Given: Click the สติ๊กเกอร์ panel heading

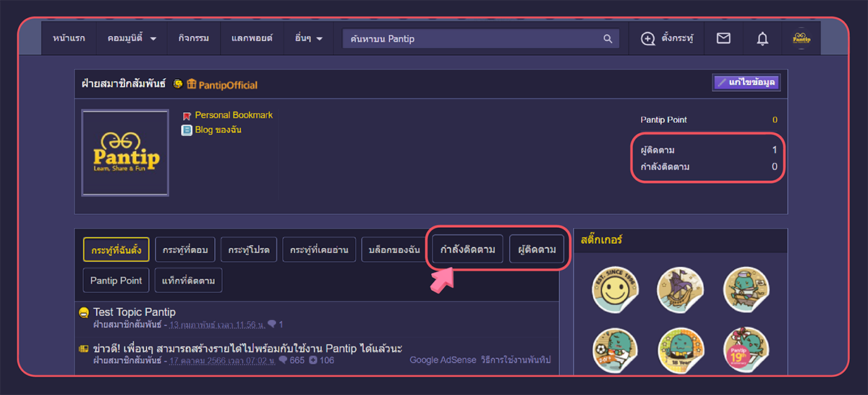Looking at the screenshot, I should click(x=601, y=239).
